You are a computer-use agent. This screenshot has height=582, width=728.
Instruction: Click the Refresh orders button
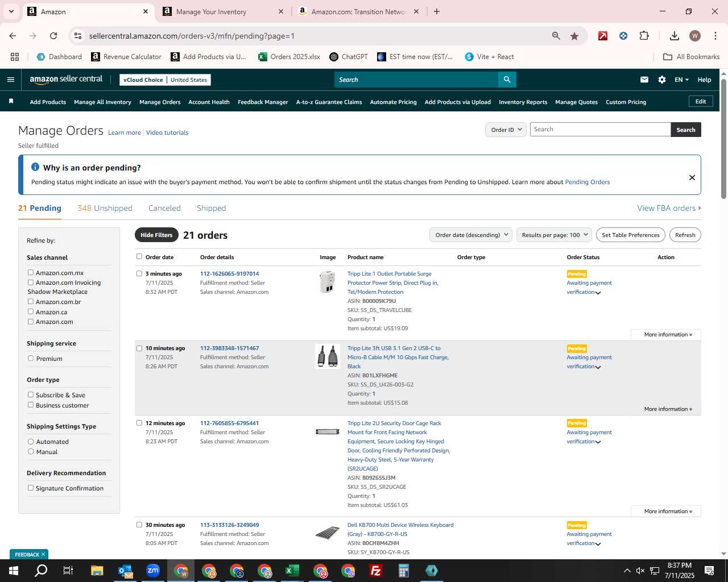click(685, 235)
